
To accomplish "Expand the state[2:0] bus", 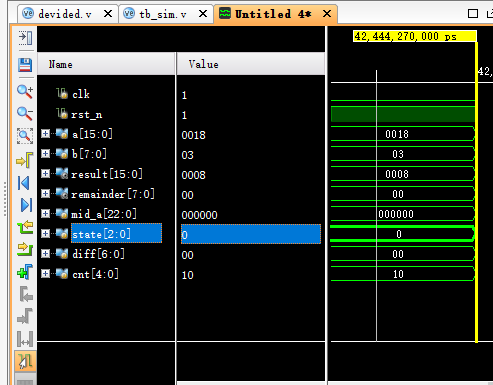I will point(45,233).
